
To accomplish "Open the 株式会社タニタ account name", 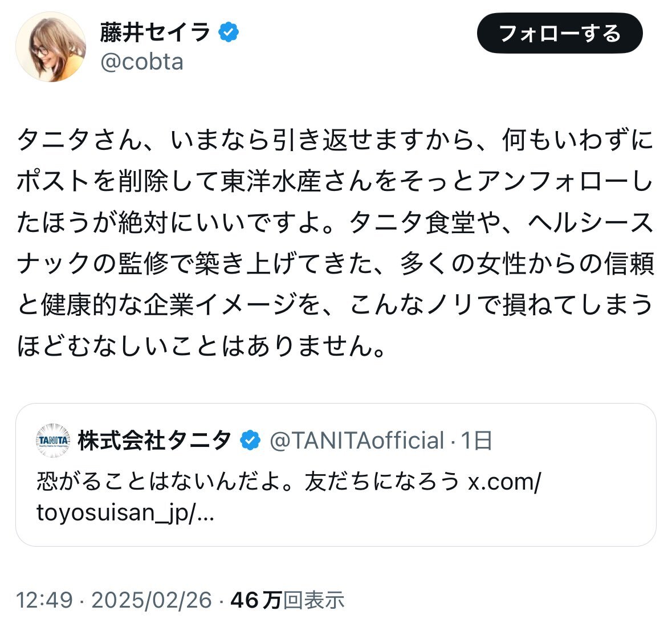I will click(x=155, y=440).
